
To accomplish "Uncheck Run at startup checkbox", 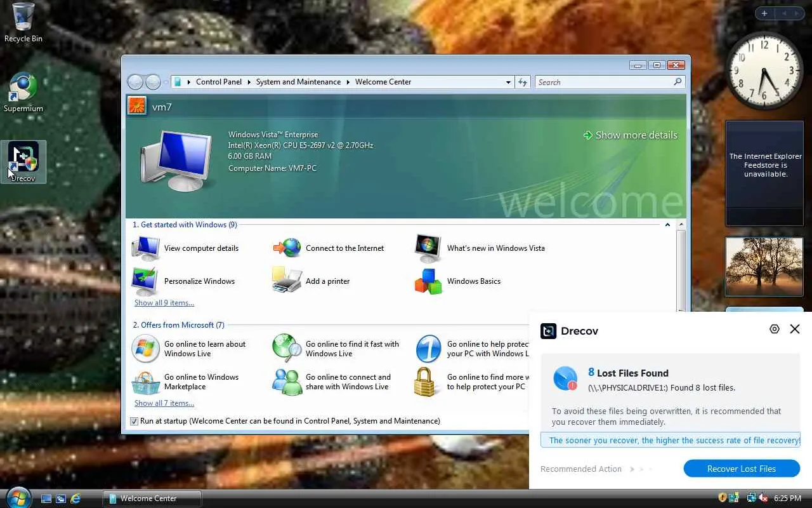I will (x=134, y=421).
